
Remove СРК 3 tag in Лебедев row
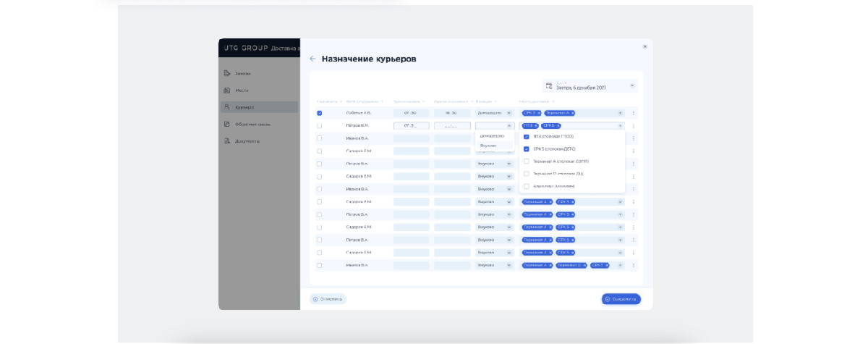coord(539,113)
